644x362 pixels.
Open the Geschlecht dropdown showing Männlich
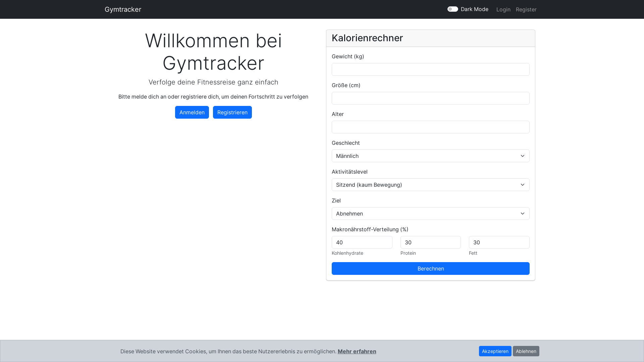(431, 156)
